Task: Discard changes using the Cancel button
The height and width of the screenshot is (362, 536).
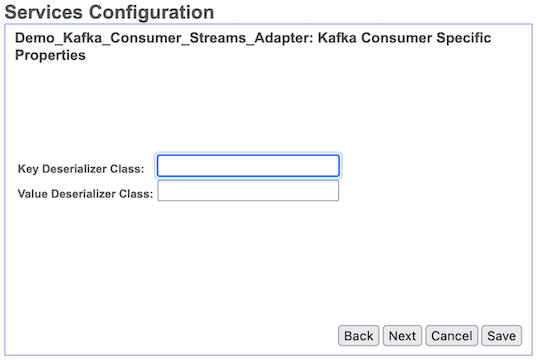Action: (x=452, y=336)
